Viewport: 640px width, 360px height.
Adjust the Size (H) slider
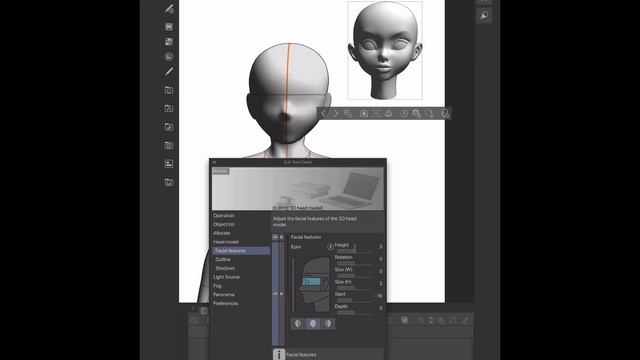click(354, 288)
